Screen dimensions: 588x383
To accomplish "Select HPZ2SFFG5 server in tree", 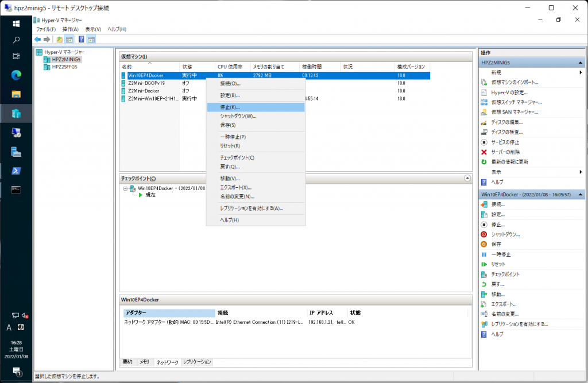I will pos(64,67).
